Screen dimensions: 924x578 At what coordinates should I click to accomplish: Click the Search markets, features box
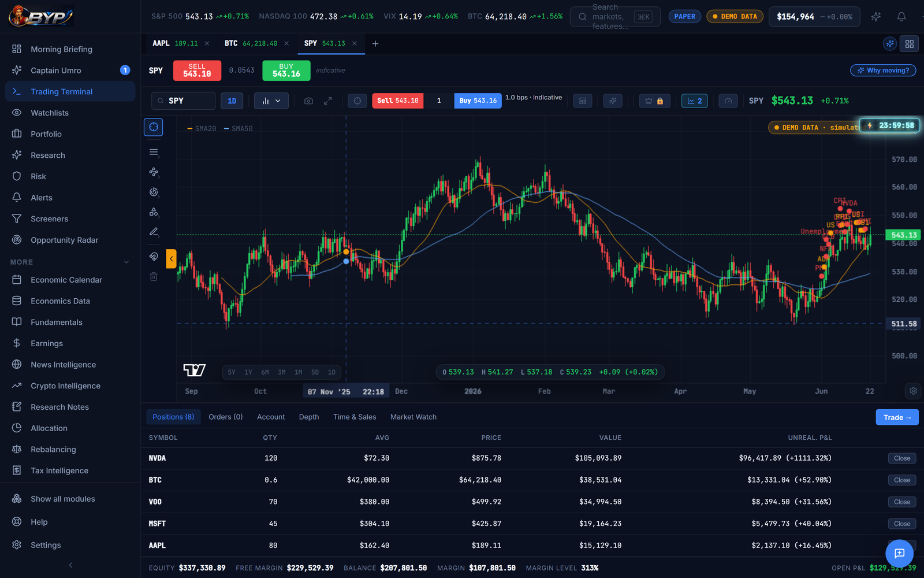coord(615,17)
